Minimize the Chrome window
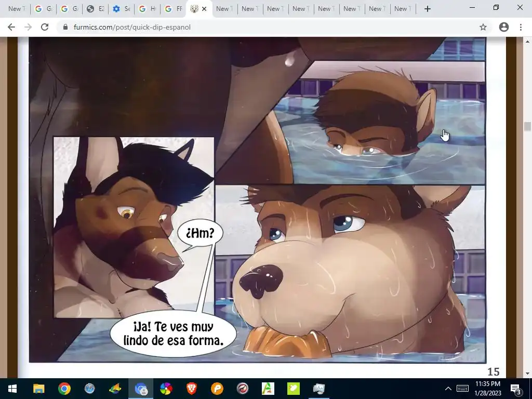This screenshot has height=399, width=532. tap(472, 7)
